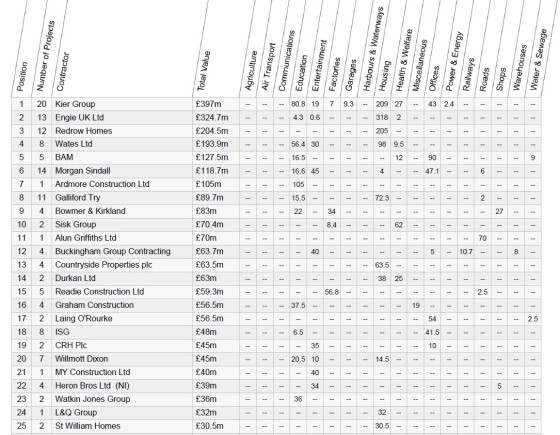560x435 pixels.
Task: Select Sisk Group contractor name
Action: (75, 225)
